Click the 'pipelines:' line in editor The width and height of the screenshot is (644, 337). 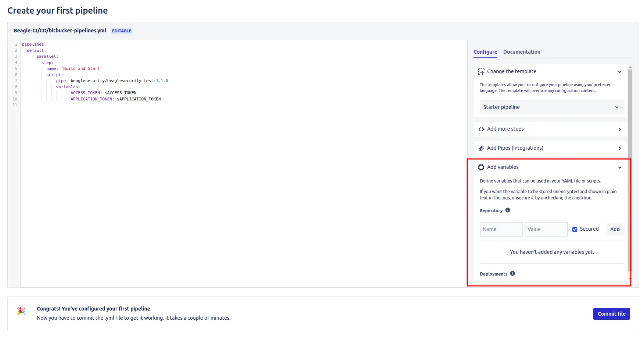click(34, 45)
